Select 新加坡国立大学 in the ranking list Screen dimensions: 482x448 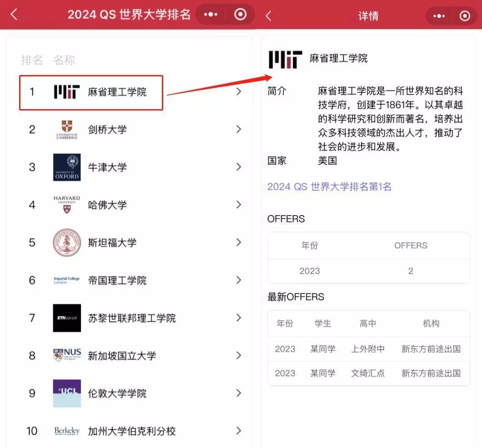122,356
